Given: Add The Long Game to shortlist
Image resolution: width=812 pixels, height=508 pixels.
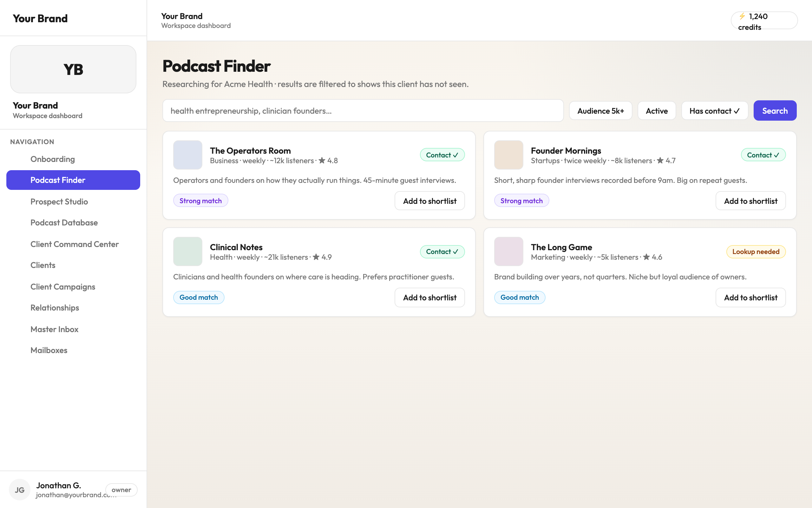Looking at the screenshot, I should [x=750, y=297].
